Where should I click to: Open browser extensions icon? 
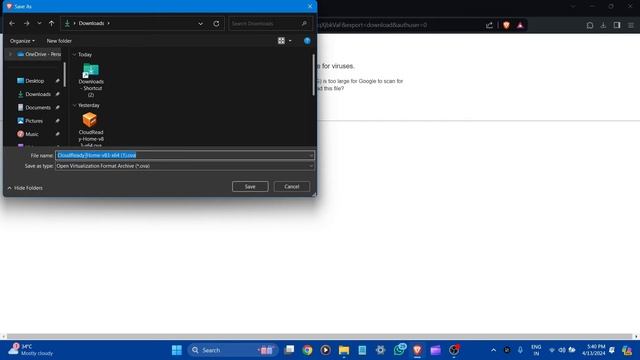pos(590,25)
